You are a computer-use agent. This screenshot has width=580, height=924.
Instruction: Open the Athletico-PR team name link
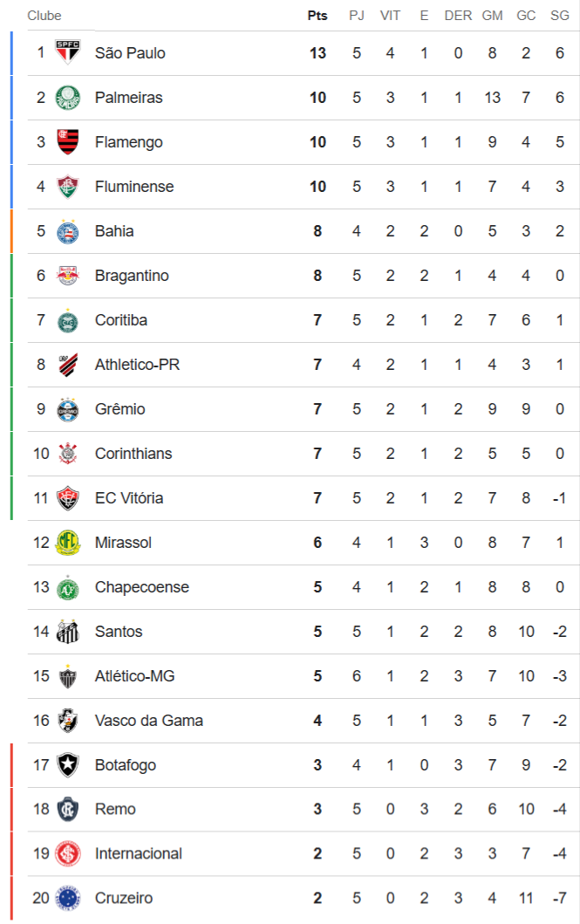(137, 365)
